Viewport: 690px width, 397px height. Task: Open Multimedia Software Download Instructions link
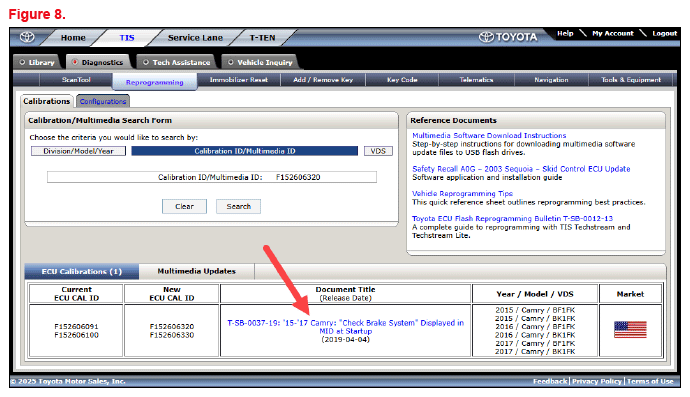[x=489, y=136]
